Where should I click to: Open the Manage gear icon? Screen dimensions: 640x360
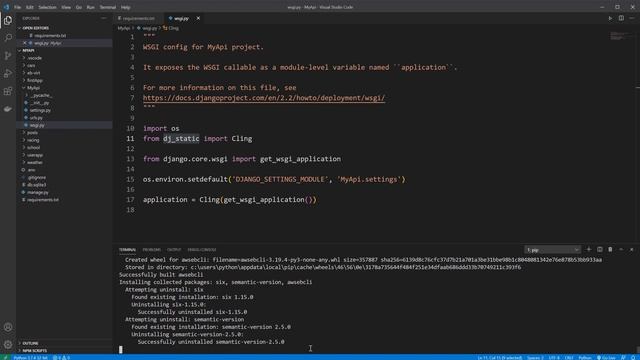click(8, 344)
